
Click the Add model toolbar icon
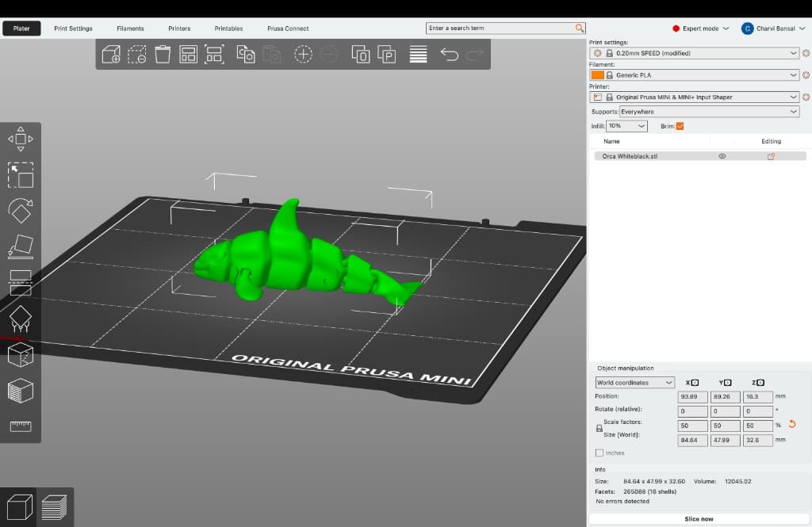point(111,55)
